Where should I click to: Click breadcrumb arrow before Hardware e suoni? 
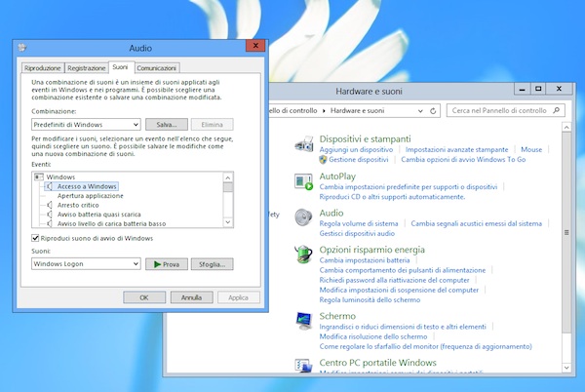324,111
